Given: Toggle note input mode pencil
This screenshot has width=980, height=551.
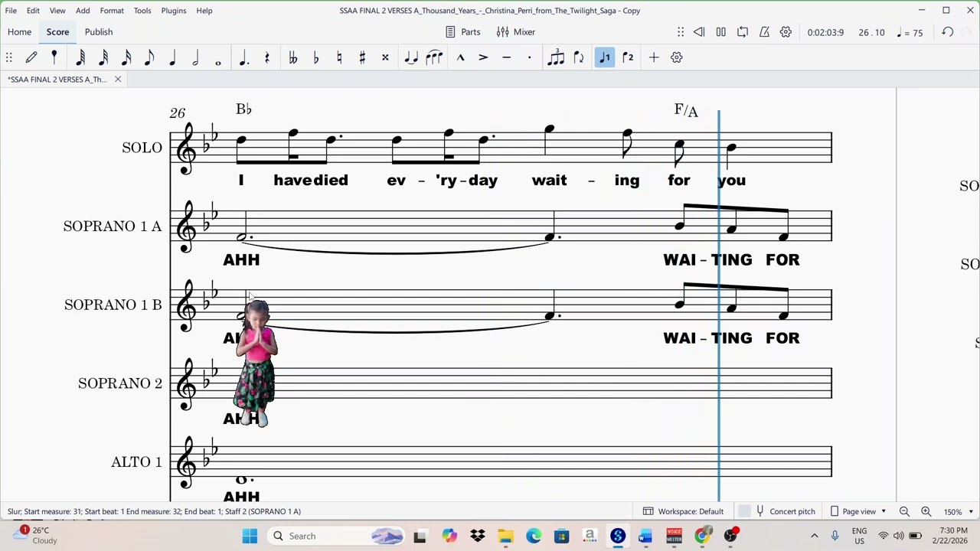Looking at the screenshot, I should point(31,57).
